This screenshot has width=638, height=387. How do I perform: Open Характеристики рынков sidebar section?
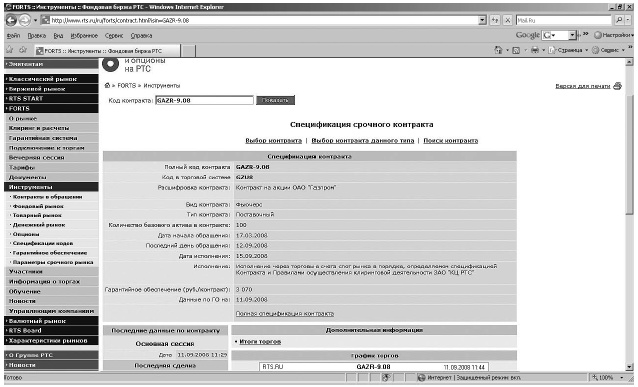[x=51, y=341]
